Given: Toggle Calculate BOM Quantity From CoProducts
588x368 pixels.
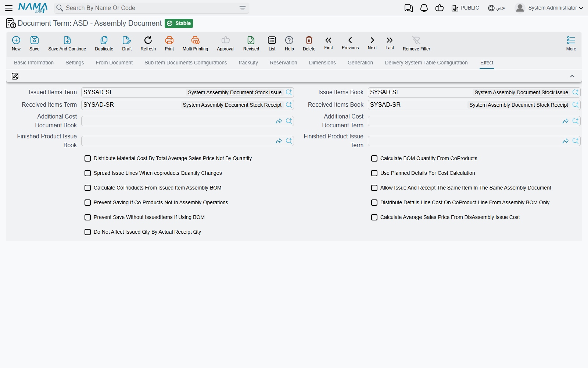Looking at the screenshot, I should [374, 159].
